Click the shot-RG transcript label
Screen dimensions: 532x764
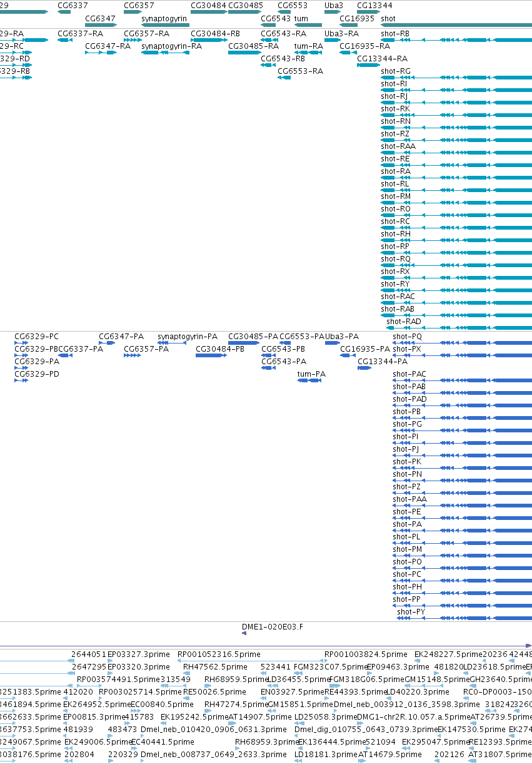pos(396,71)
